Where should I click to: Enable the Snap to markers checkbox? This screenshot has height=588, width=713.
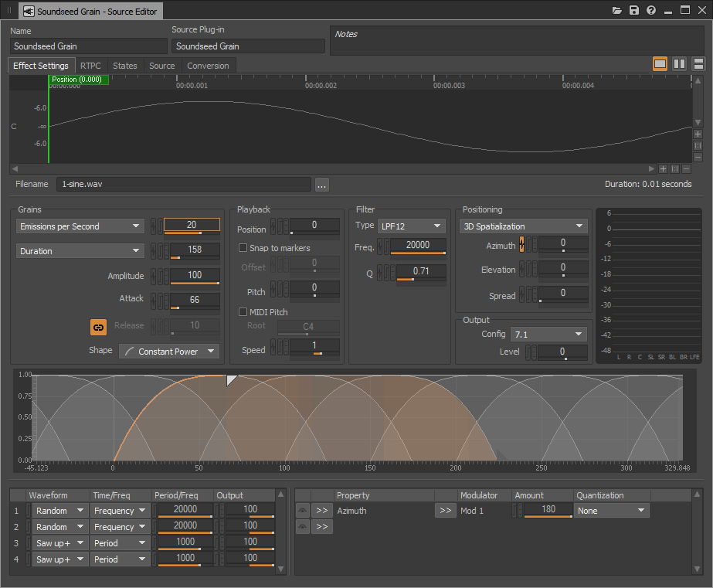point(243,248)
